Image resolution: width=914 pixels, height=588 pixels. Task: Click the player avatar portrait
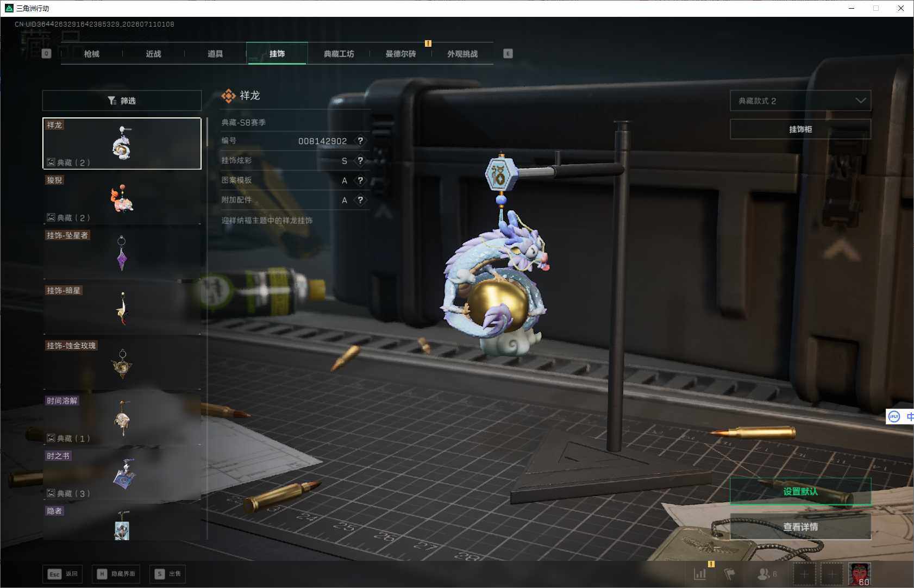click(860, 574)
